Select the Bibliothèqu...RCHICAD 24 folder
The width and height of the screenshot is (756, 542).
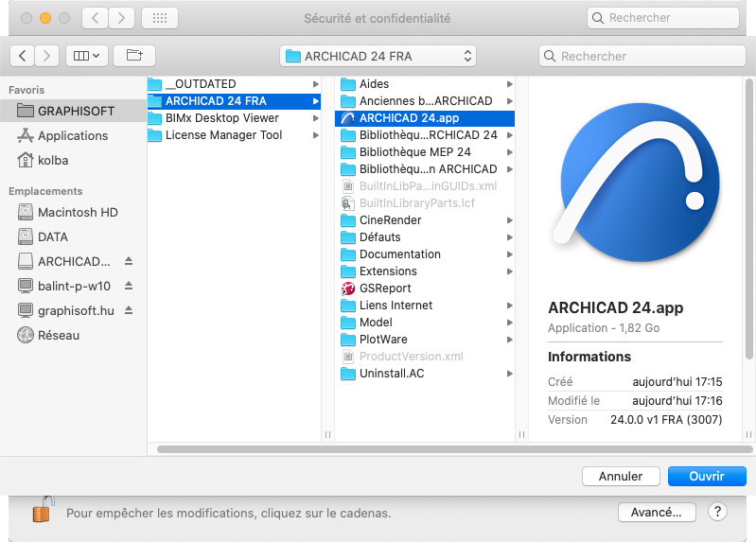(x=425, y=135)
